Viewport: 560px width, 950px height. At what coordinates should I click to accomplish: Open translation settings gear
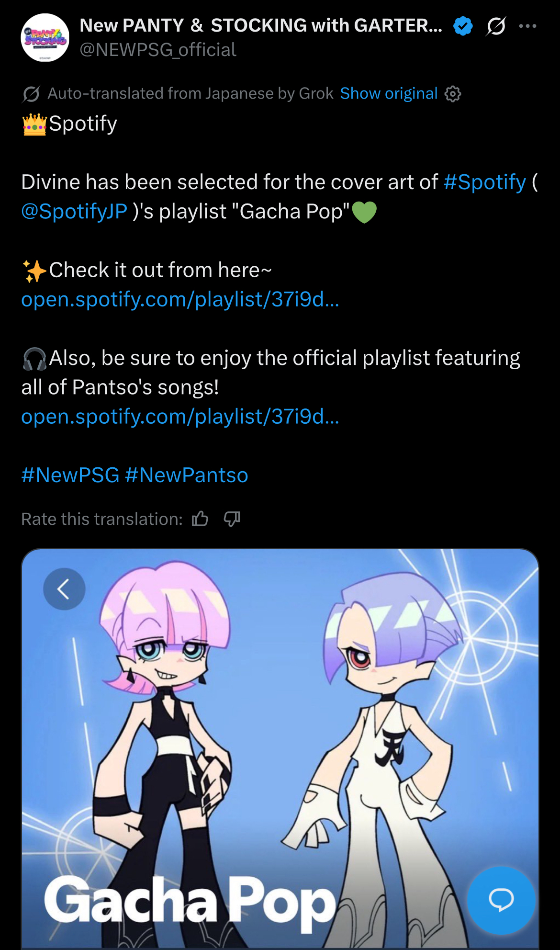453,94
